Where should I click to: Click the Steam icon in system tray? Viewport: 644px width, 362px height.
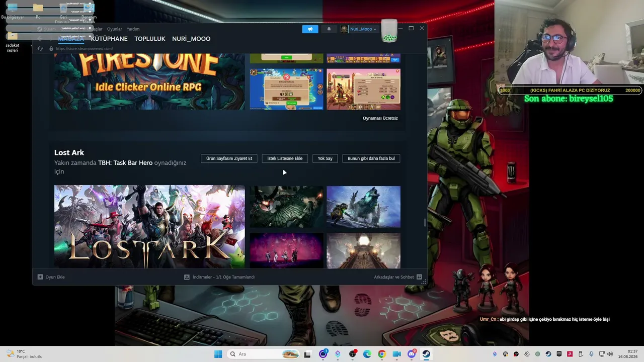click(x=548, y=354)
